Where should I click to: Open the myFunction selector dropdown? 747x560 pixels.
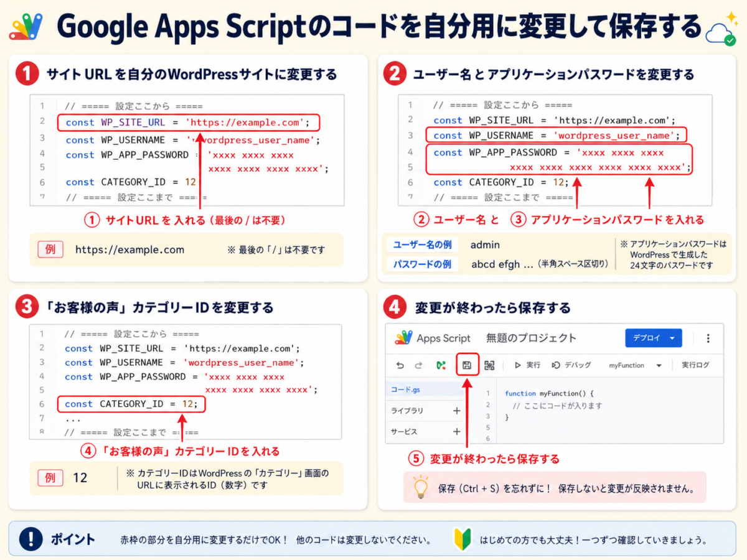[635, 365]
